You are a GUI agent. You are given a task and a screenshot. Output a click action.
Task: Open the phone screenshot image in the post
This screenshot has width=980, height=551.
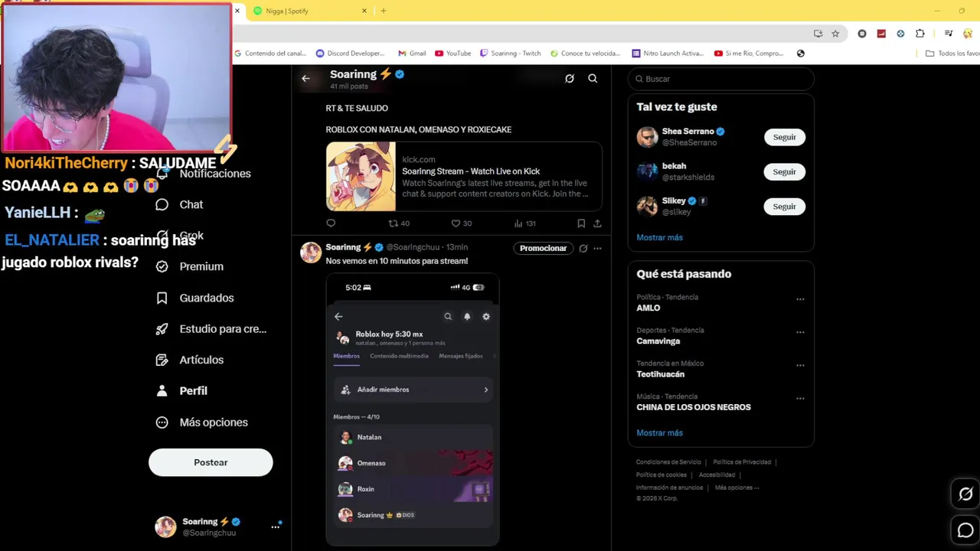click(413, 409)
